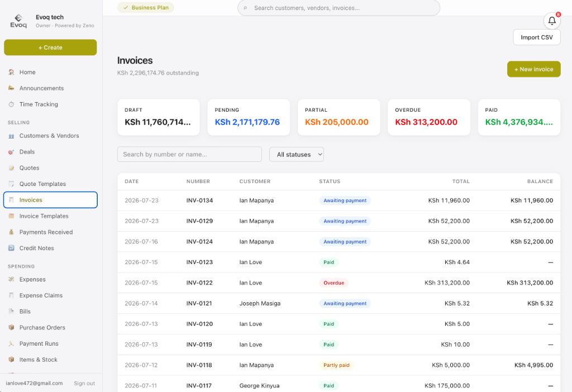
Task: Click the Draft summary card
Action: 159,117
